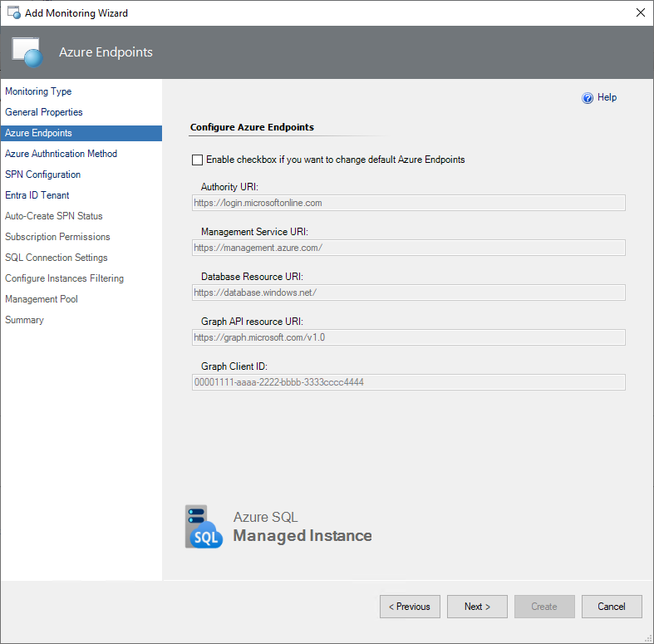The image size is (654, 644).
Task: Close the Add Monitoring Wizard window
Action: point(640,12)
